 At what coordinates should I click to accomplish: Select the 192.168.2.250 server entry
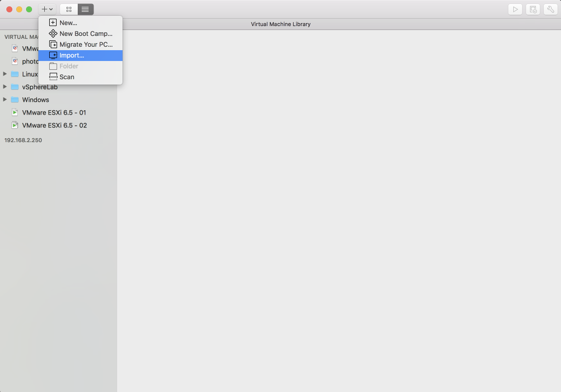pos(23,140)
